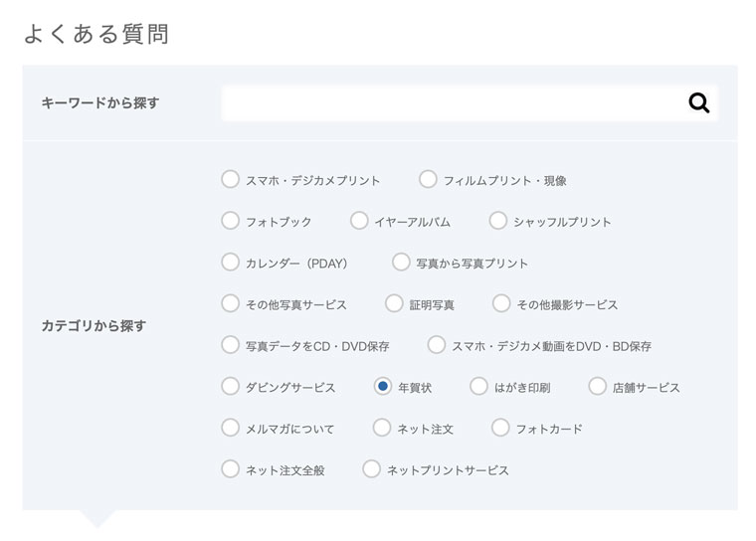
Task: Select the メルマガについて category
Action: [x=231, y=428]
